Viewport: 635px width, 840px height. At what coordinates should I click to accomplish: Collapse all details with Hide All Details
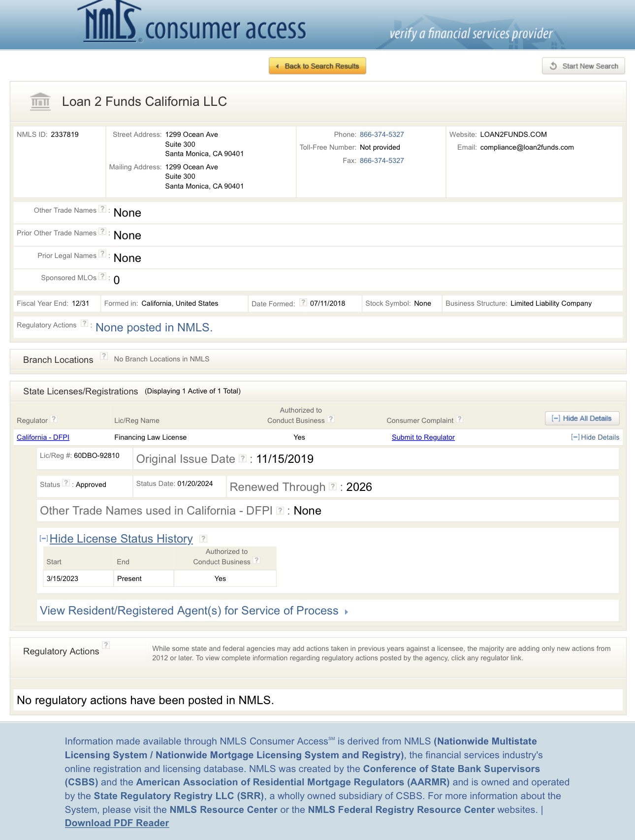[582, 419]
